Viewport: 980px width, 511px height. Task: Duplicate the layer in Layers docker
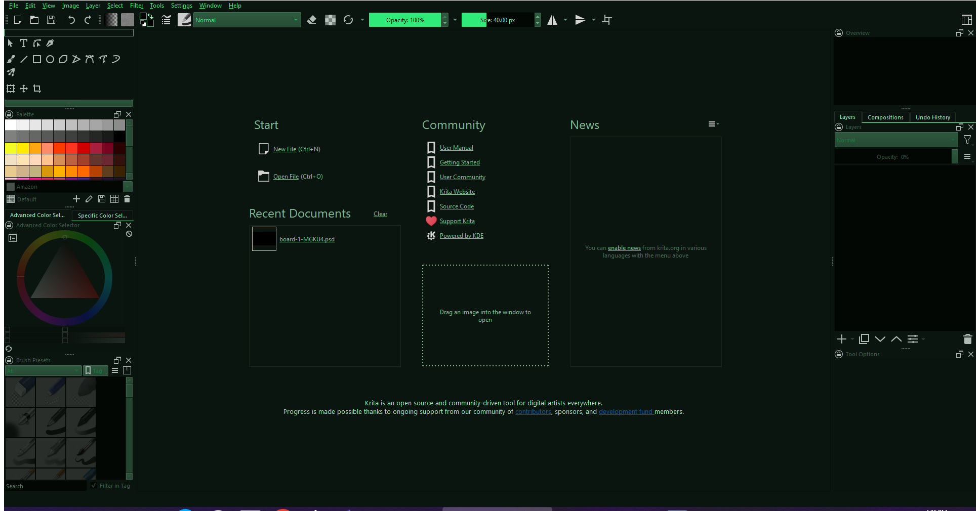click(x=864, y=339)
